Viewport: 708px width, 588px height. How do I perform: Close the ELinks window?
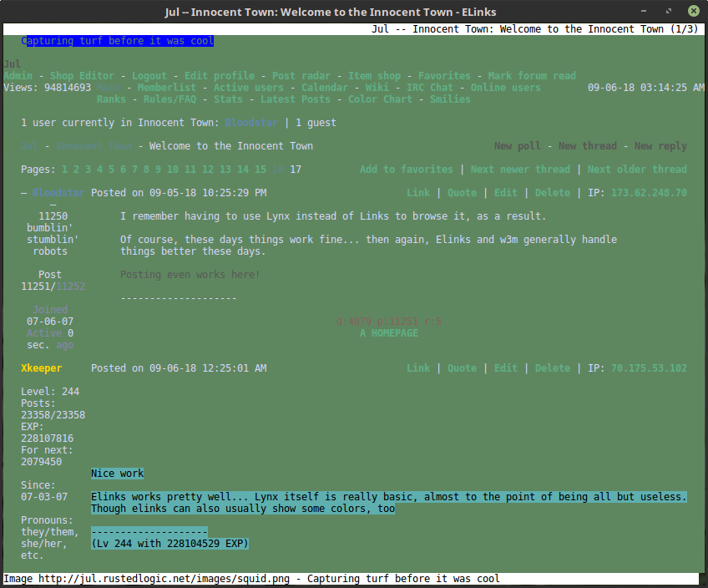point(694,11)
